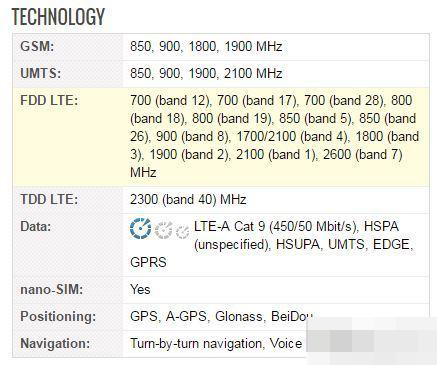Click the TDD LTE row label
Viewport: 437px width, 365px height.
point(49,199)
